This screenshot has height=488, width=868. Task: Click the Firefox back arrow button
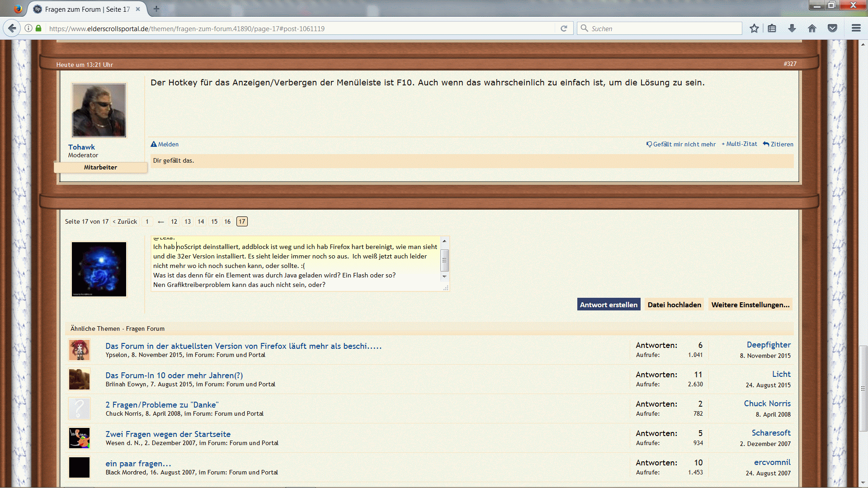[12, 28]
